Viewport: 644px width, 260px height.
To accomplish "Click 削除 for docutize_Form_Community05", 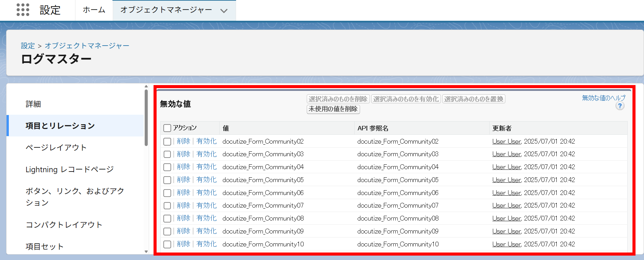I will click(183, 180).
